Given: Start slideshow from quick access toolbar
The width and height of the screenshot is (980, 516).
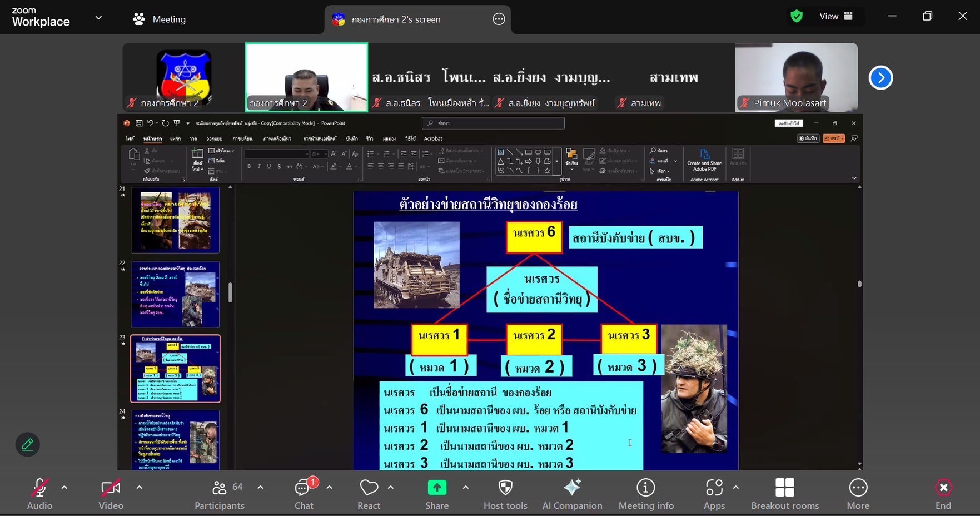Looking at the screenshot, I should pos(177,123).
